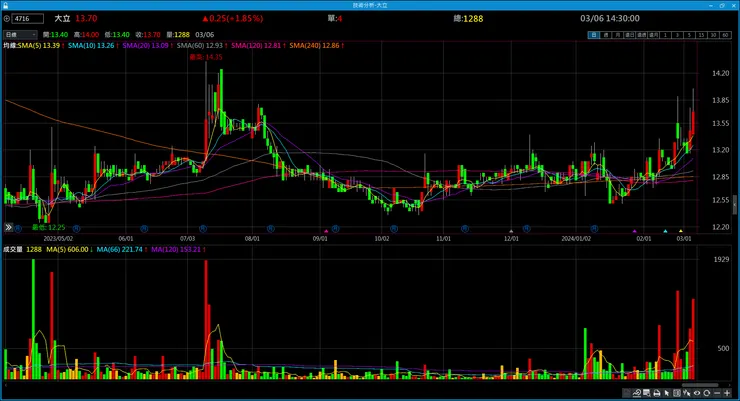The image size is (740, 401).
Task: Select the 還原週 adjusted weekly tab
Action: 641,35
